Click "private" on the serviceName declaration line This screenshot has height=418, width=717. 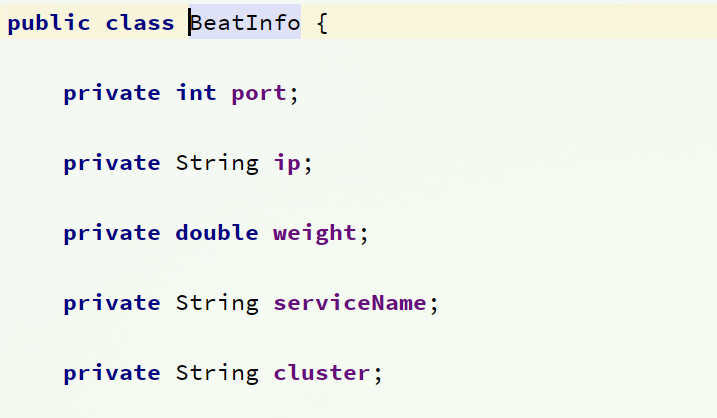point(112,303)
